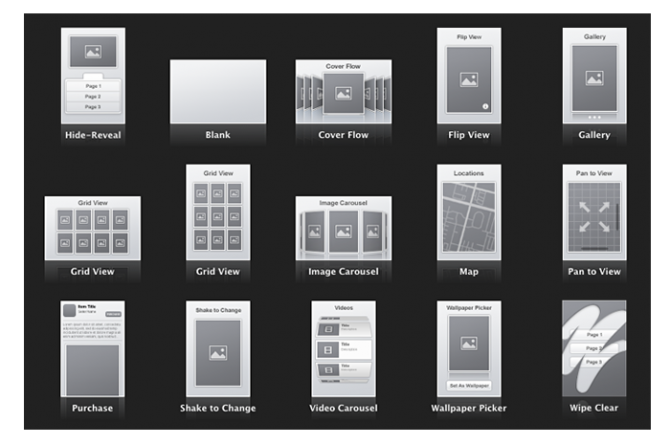Click the info icon in Flip View preview
The width and height of the screenshot is (670, 445).
[485, 106]
